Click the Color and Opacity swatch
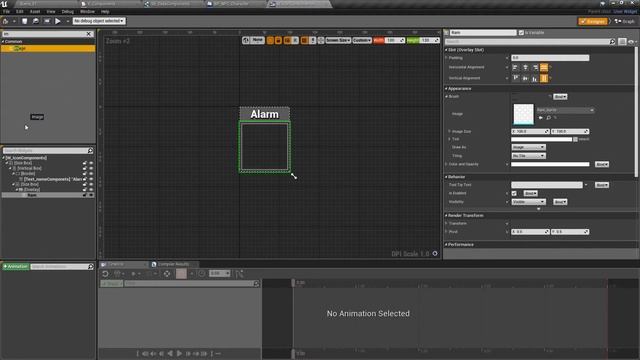 [x=550, y=164]
